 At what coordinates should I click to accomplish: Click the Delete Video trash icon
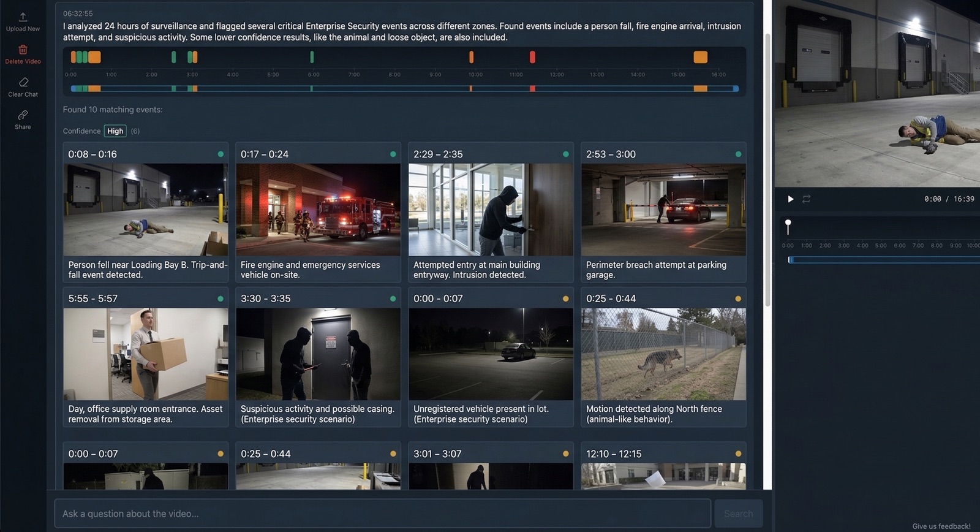pyautogui.click(x=23, y=50)
